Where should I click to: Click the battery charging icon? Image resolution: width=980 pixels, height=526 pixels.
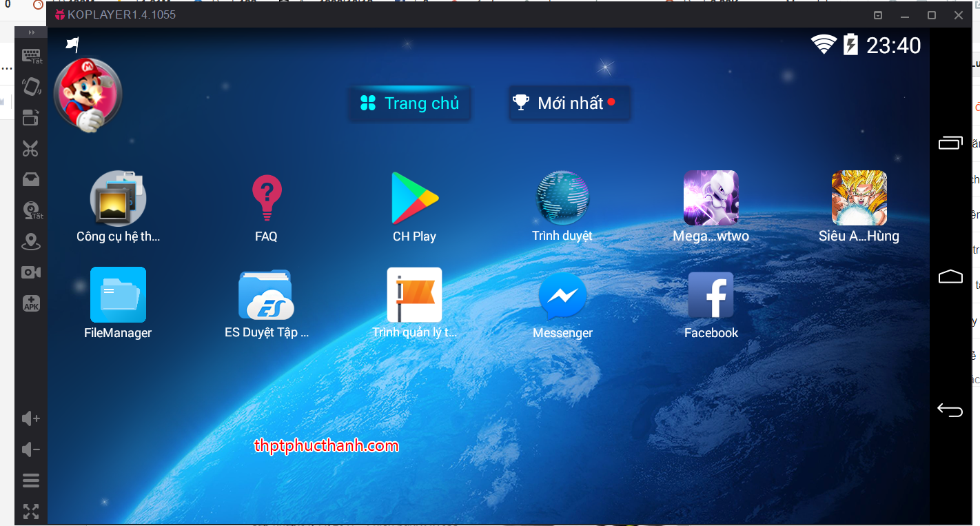851,45
